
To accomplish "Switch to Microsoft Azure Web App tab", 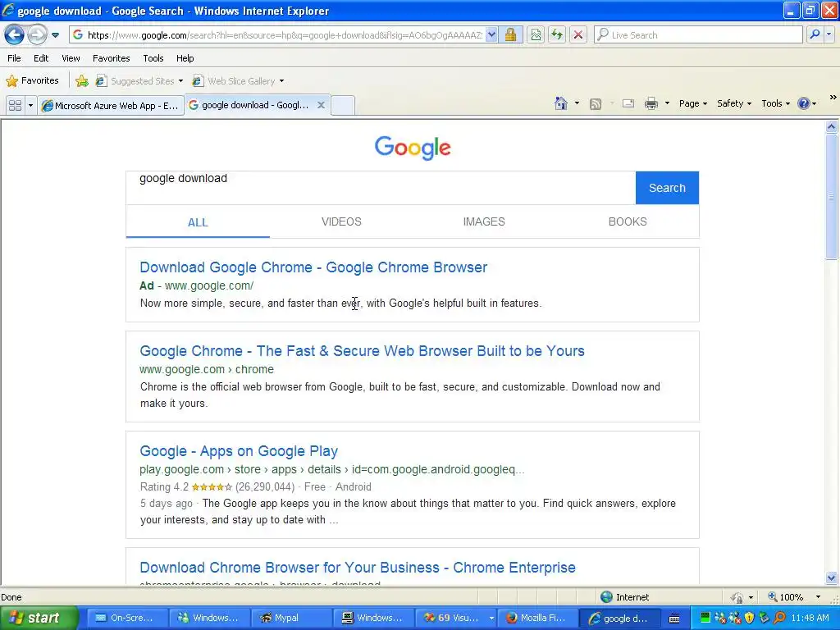I will coord(111,106).
